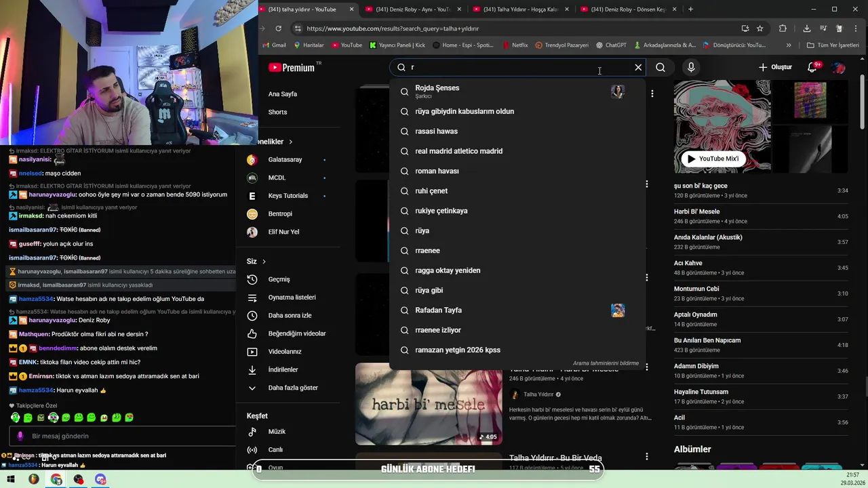
Task: Select the Rafadan Tayfa suggestion
Action: [x=438, y=310]
